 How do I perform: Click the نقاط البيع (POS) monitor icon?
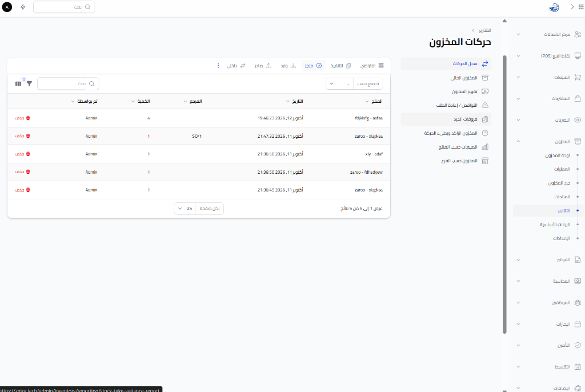578,55
